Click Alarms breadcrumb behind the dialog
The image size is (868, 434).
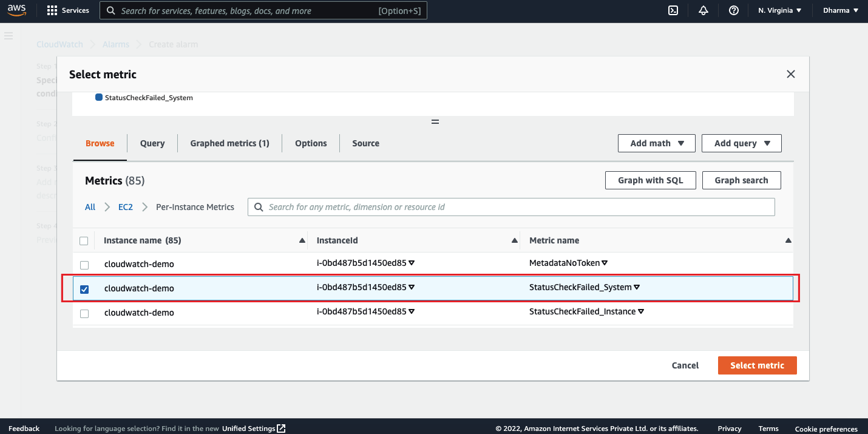click(x=116, y=44)
